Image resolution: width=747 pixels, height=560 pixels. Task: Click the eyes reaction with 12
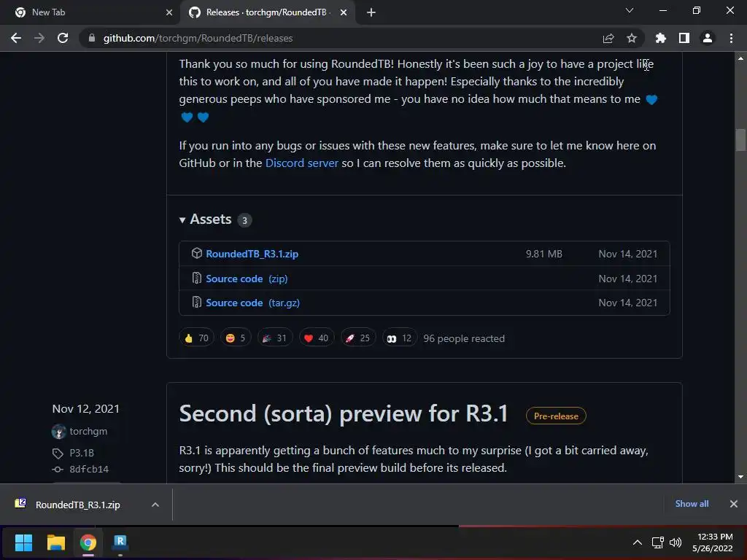coord(399,338)
